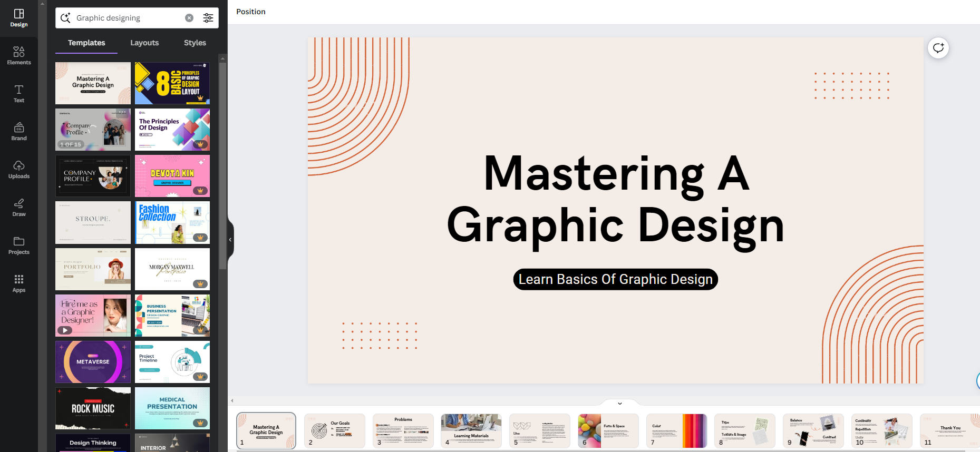Viewport: 980px width, 452px height.
Task: Add a comment with the comment bubble icon
Action: [x=938, y=48]
